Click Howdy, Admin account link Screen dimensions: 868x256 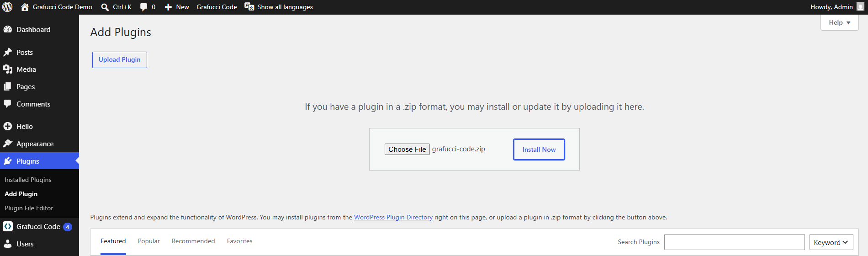click(831, 7)
